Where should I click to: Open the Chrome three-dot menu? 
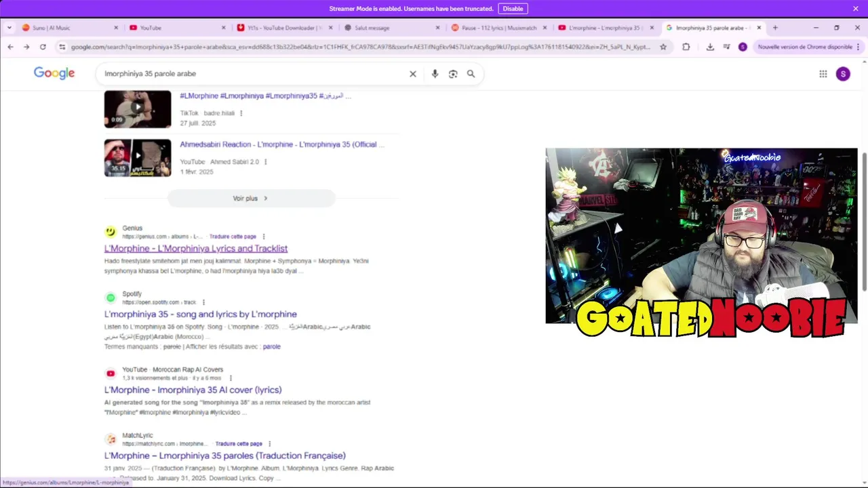tap(859, 47)
